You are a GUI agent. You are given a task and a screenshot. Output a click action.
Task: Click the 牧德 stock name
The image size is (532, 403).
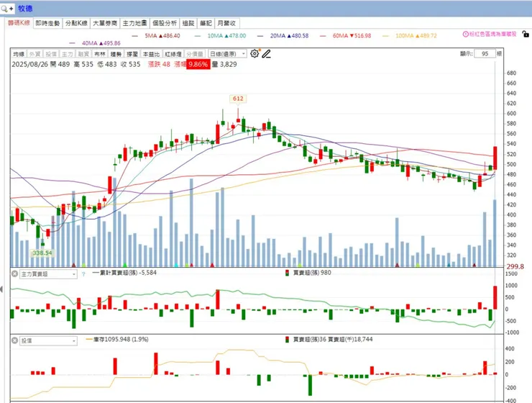24,9
